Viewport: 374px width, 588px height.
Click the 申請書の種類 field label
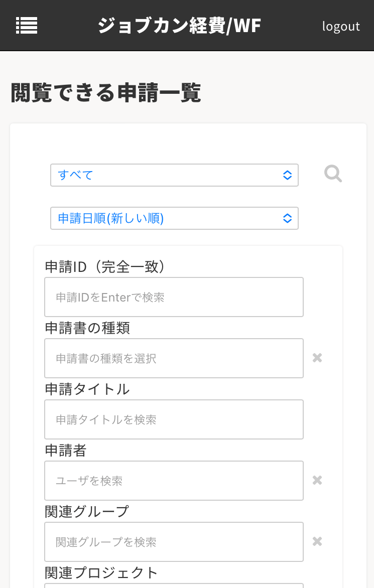87,328
